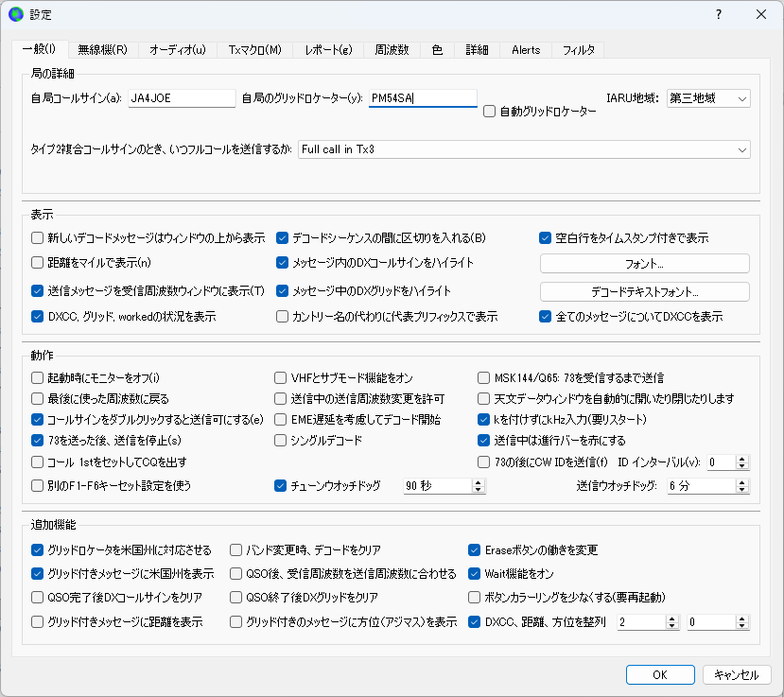Go to the レポート(g) tab
The height and width of the screenshot is (697, 784).
328,50
